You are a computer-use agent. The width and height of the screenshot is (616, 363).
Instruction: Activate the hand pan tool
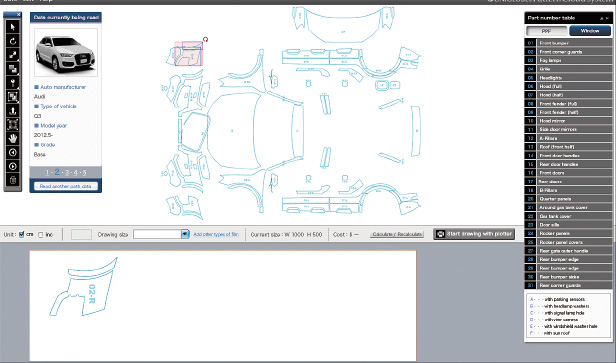[x=13, y=139]
